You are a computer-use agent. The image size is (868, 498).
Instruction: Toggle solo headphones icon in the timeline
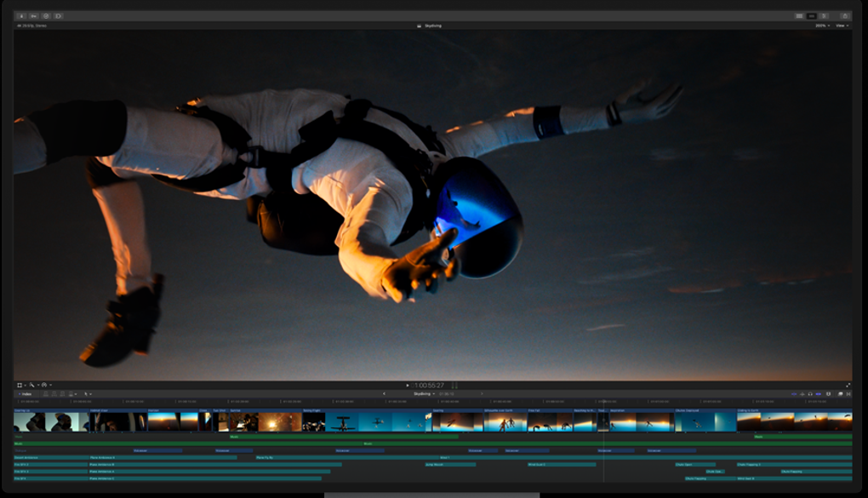(810, 394)
